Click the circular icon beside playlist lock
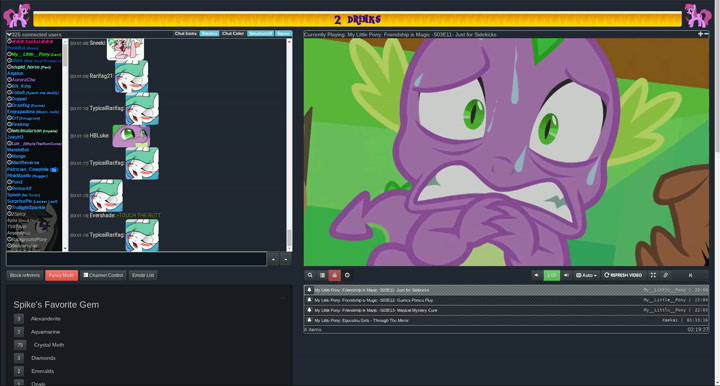The height and width of the screenshot is (386, 720). [x=347, y=275]
